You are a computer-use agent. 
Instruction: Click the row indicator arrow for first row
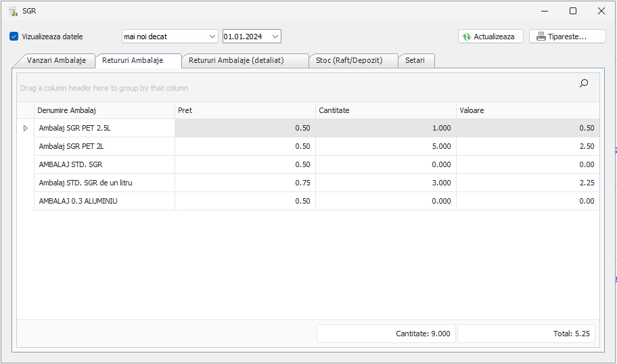tap(26, 128)
